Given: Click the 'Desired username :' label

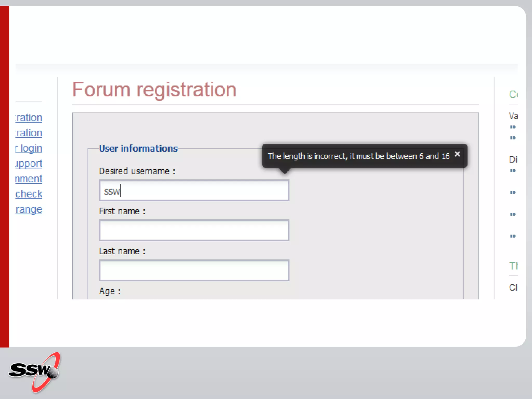Looking at the screenshot, I should 137,171.
